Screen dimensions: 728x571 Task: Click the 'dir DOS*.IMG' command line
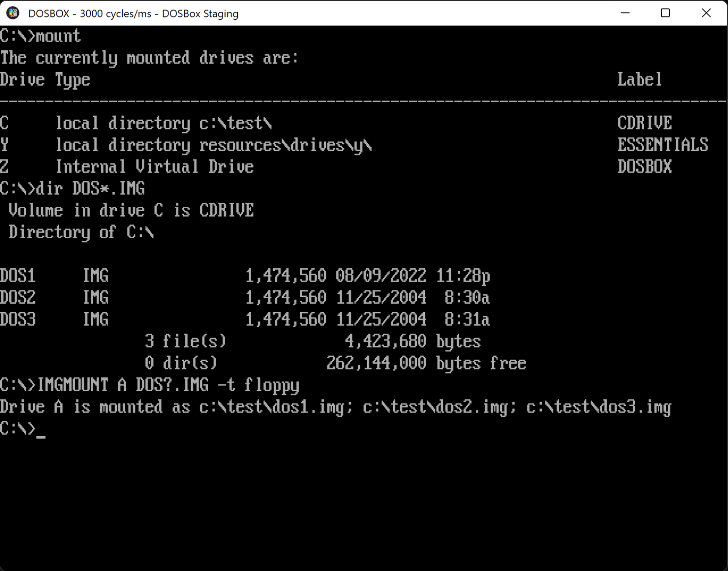pyautogui.click(x=90, y=189)
